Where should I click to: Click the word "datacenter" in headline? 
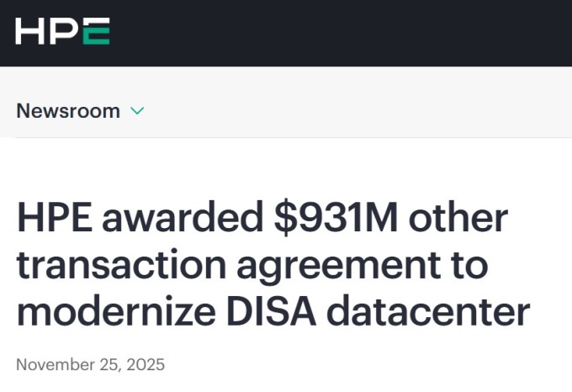[x=428, y=310]
